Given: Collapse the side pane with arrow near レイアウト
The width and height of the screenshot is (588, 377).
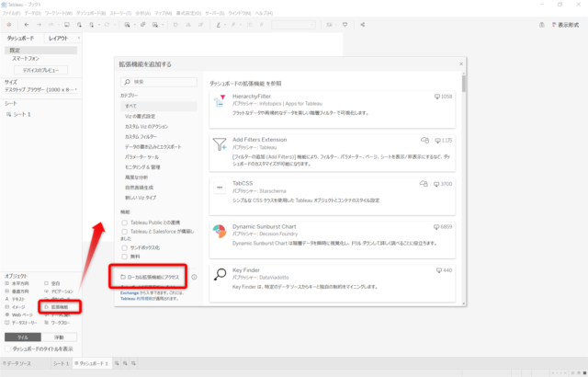Looking at the screenshot, I should click(79, 39).
